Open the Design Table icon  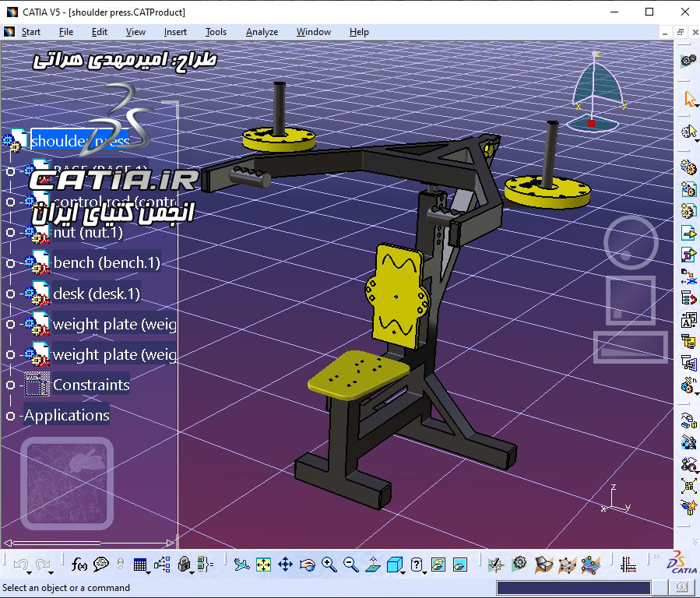(x=140, y=565)
